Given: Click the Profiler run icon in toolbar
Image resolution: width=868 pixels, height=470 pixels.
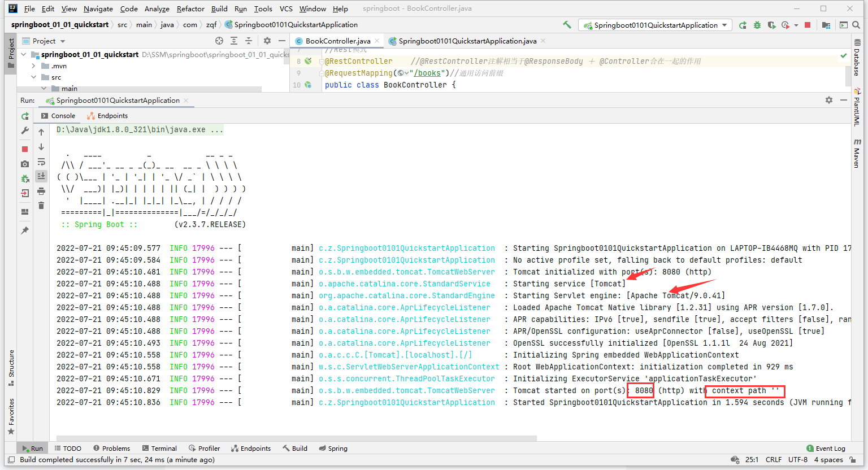Looking at the screenshot, I should pyautogui.click(x=785, y=25).
